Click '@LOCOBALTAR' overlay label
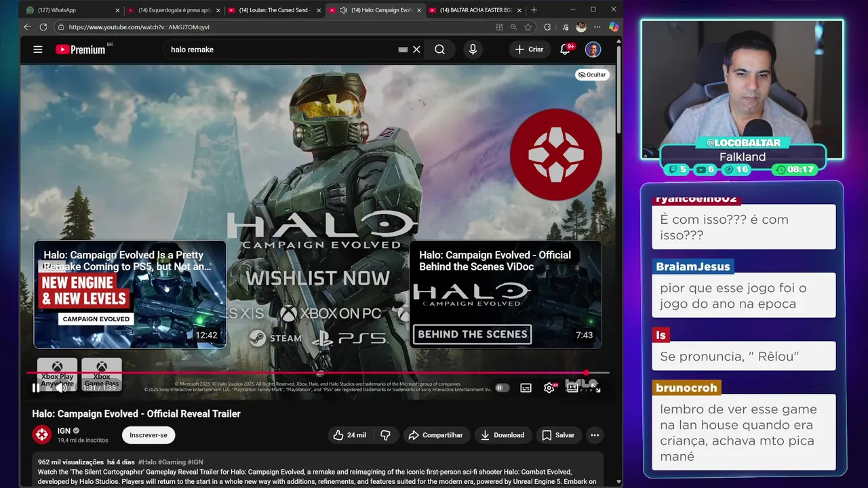 [743, 143]
